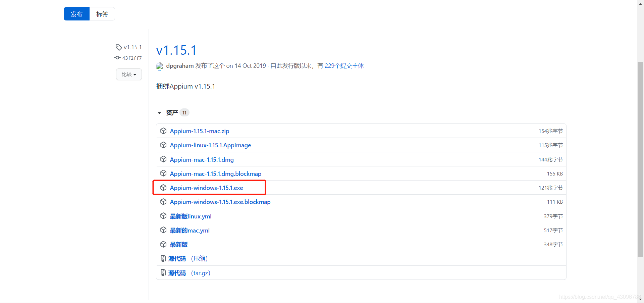This screenshot has width=644, height=303.
Task: Click the 348字节 size text
Action: click(553, 245)
